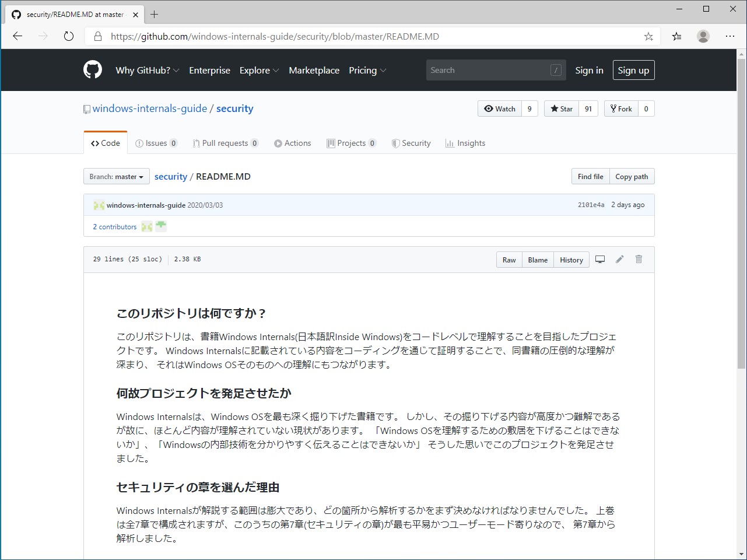Click the eye icon on the Watch button
Screen dimensions: 747x560
[x=489, y=108]
